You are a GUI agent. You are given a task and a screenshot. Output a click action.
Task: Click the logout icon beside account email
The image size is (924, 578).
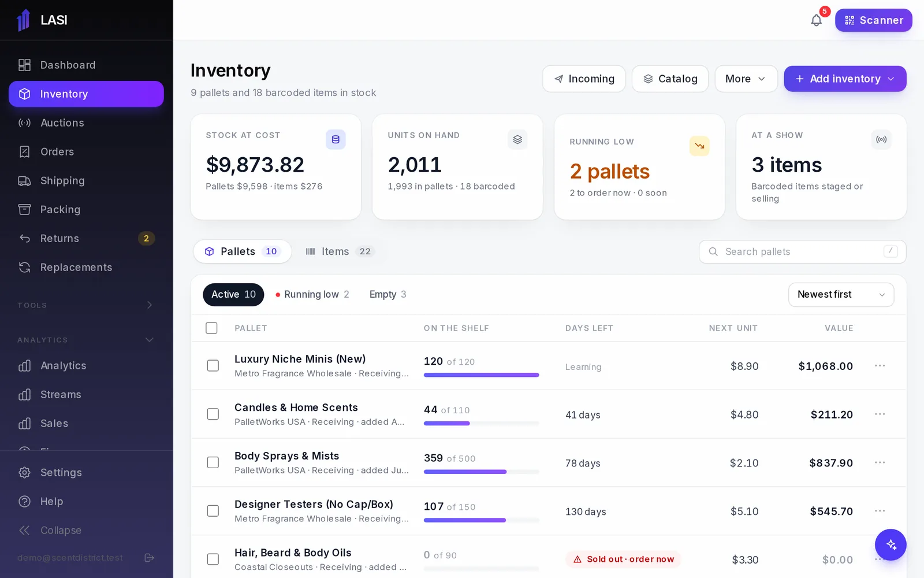tap(149, 558)
